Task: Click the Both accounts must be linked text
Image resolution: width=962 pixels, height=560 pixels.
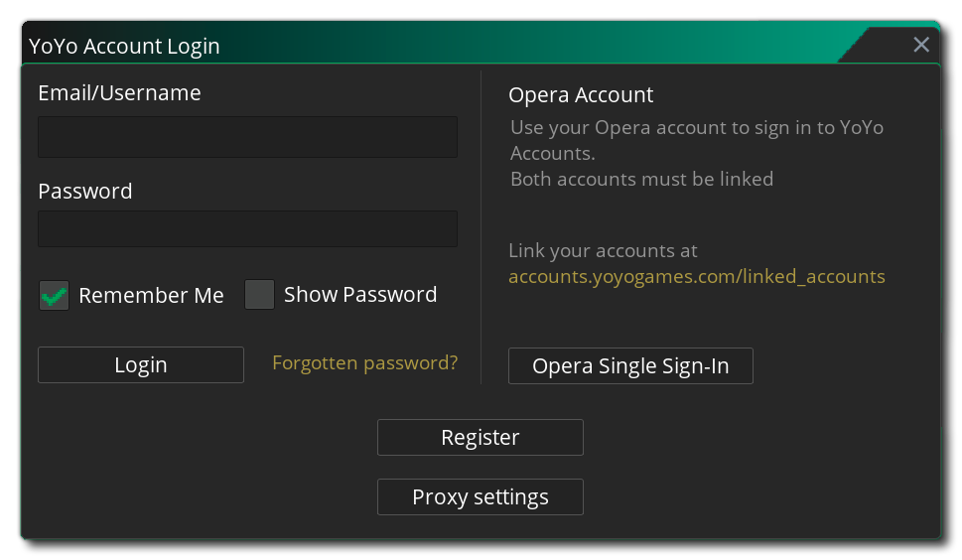Action: click(x=641, y=179)
